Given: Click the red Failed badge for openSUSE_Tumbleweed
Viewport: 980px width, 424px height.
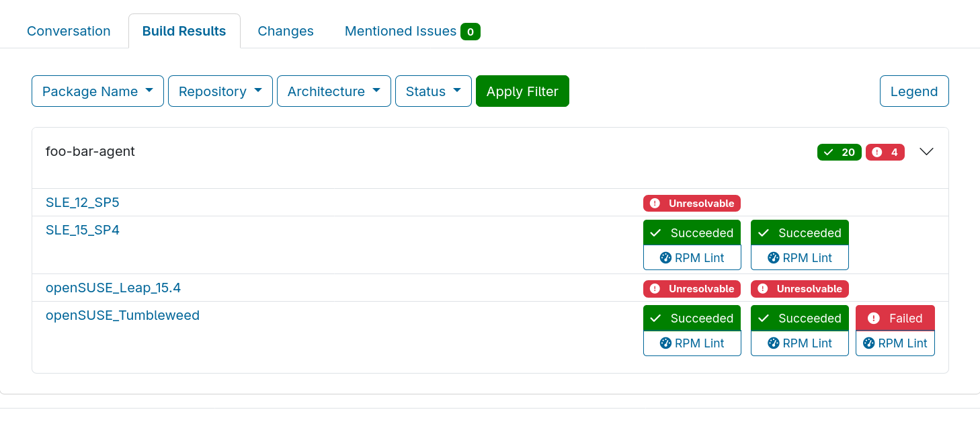Looking at the screenshot, I should coord(895,319).
